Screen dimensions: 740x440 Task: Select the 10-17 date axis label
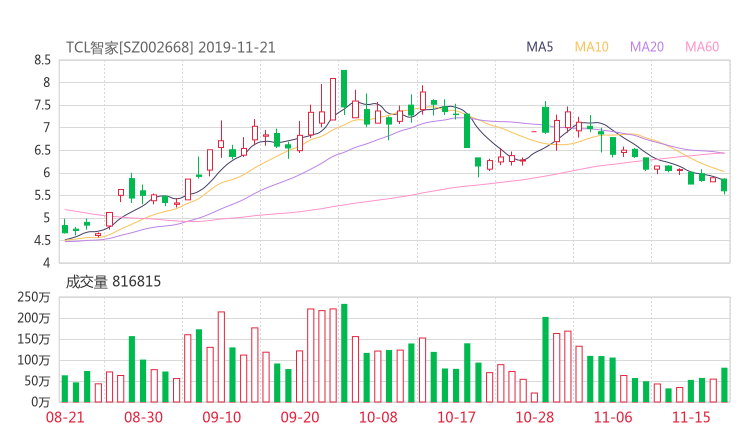pyautogui.click(x=456, y=417)
